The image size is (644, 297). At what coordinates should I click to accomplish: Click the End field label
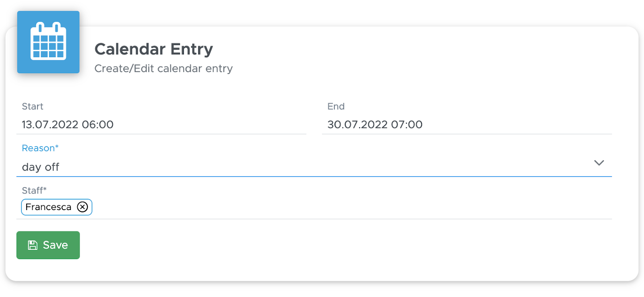click(x=336, y=106)
